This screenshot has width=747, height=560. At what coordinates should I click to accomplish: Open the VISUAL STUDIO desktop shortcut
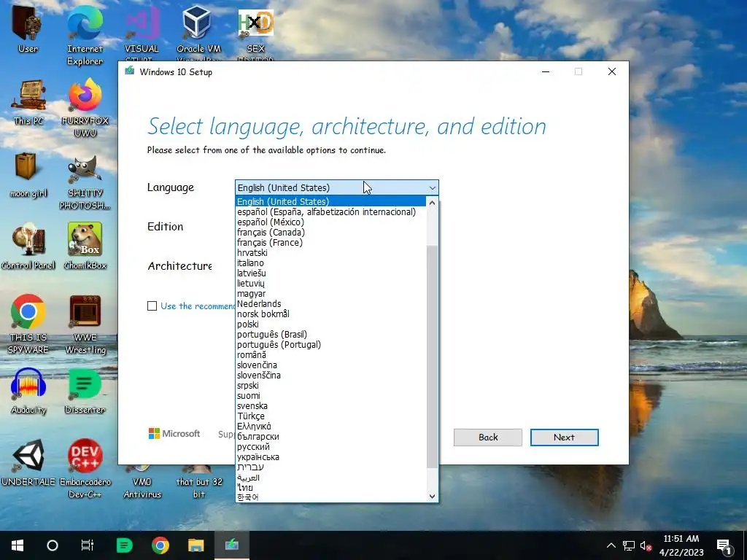click(142, 32)
